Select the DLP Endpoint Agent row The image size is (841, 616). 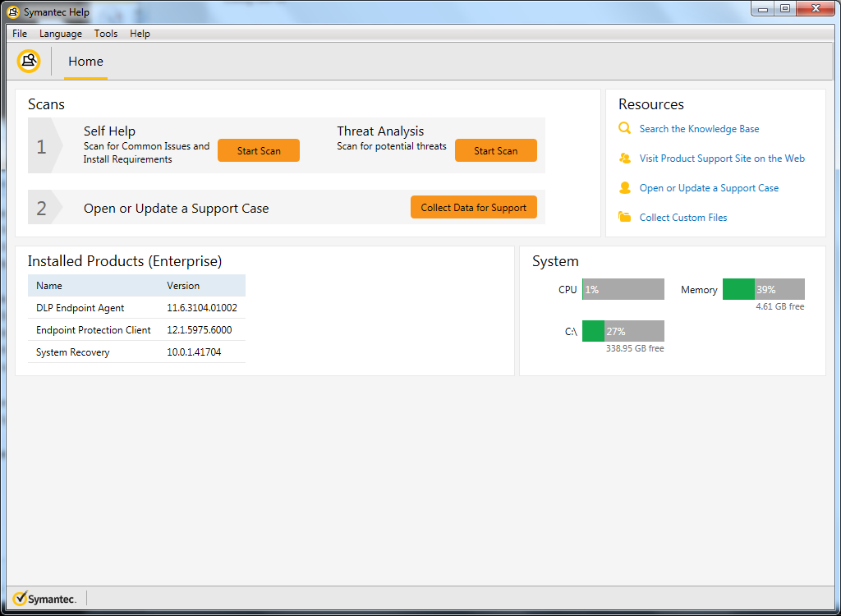coord(137,307)
